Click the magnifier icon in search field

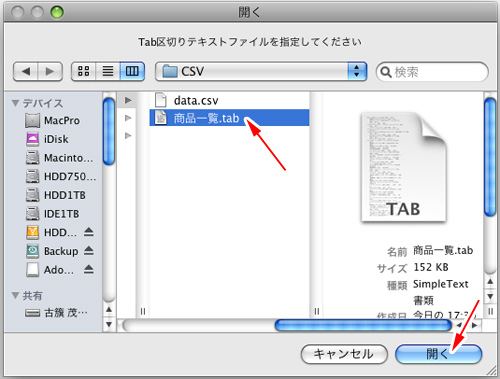(386, 72)
